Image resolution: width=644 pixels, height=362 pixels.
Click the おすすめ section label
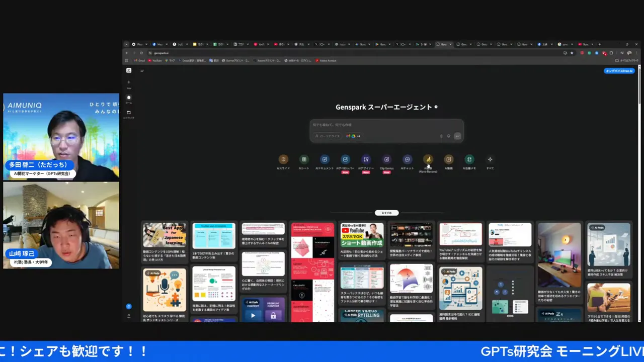coord(386,213)
